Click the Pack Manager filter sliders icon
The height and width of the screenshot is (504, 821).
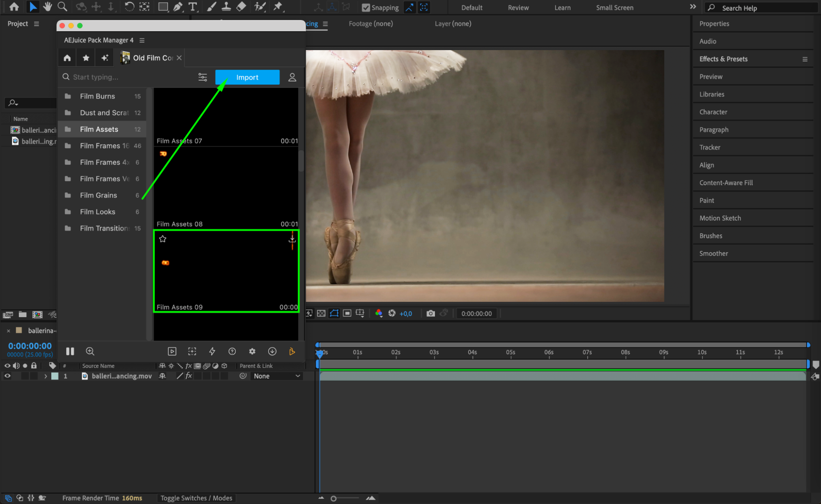pos(202,77)
